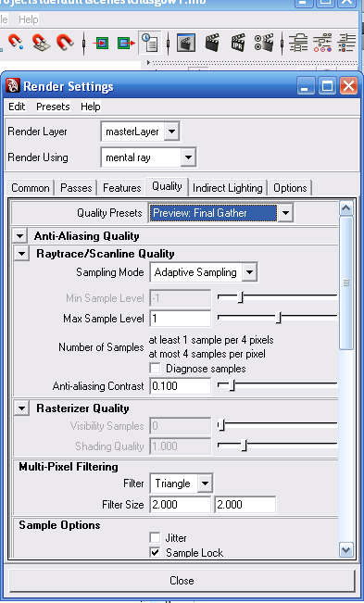Open the Render Settings Help menu
This screenshot has width=364, height=603.
(91, 107)
